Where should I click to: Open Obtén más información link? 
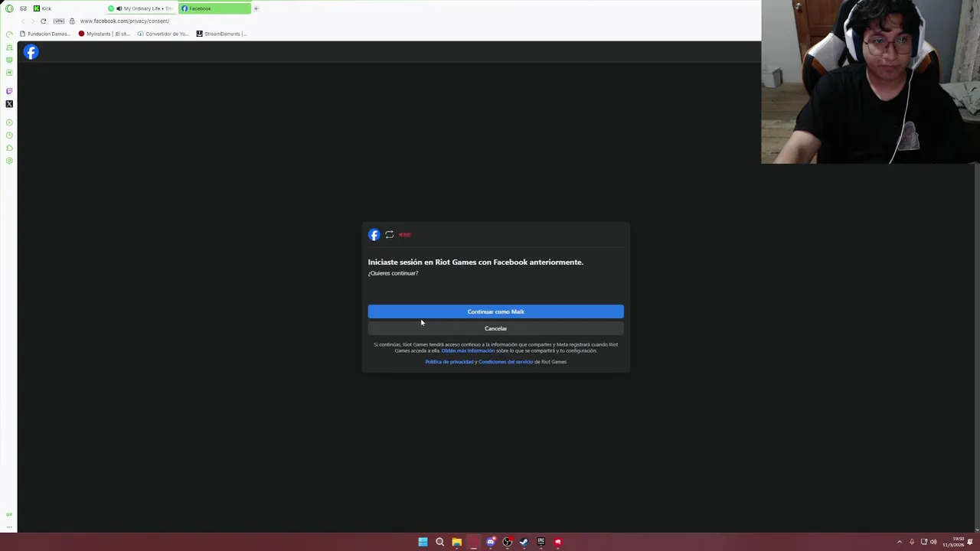(x=468, y=350)
